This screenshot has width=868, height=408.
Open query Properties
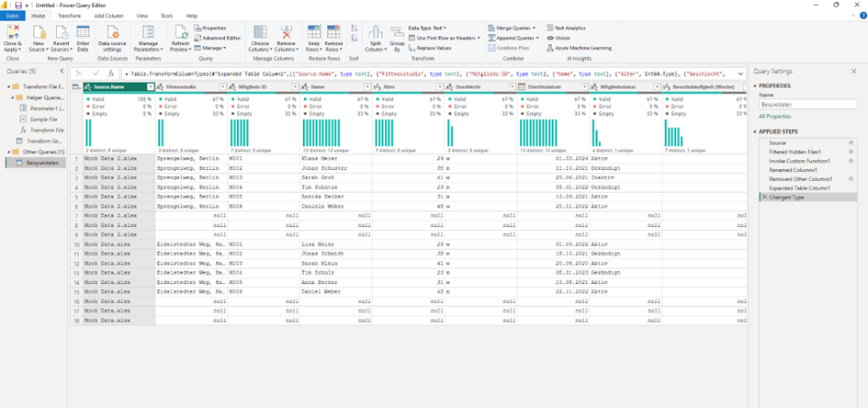tap(210, 28)
